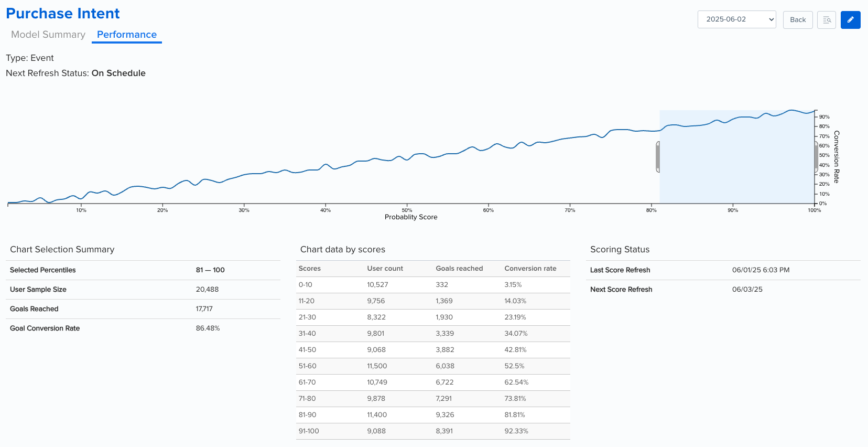This screenshot has width=868, height=447.
Task: Click the User count column header
Action: click(x=385, y=269)
